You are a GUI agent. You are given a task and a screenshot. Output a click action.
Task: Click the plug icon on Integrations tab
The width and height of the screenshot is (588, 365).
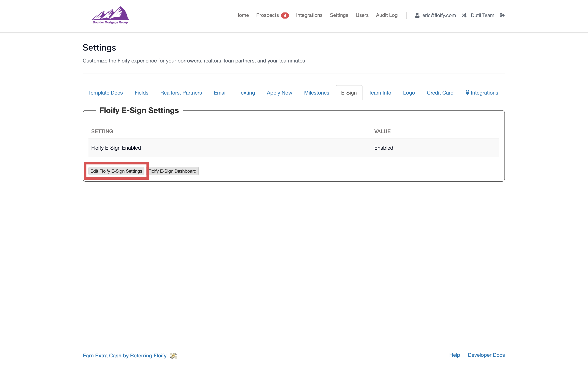[467, 92]
